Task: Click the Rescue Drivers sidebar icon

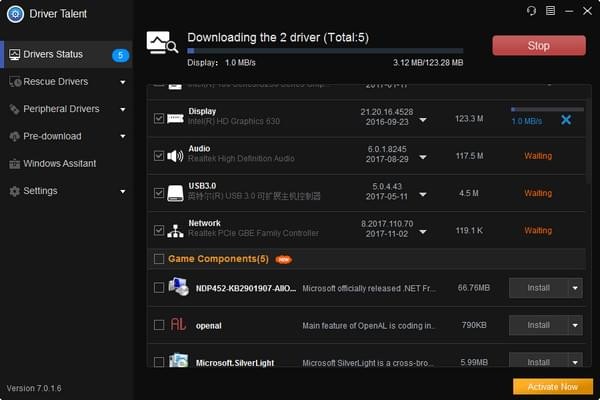Action: (15, 82)
